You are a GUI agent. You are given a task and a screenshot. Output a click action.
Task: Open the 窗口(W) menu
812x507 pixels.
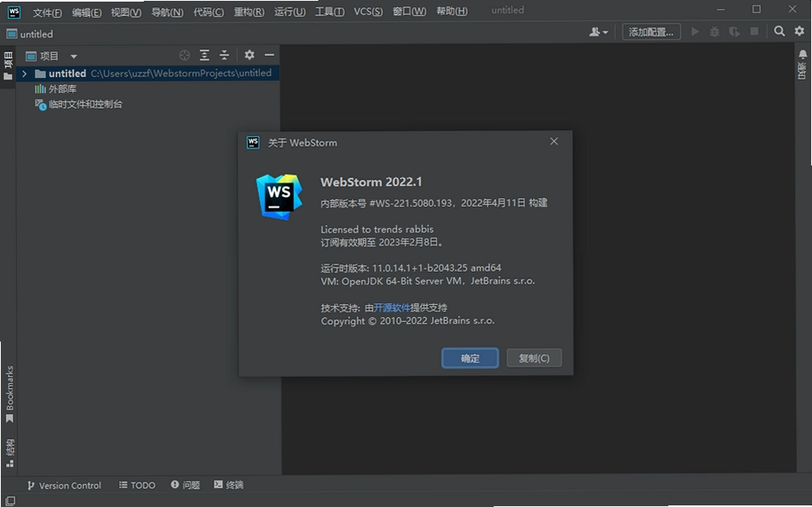point(409,11)
